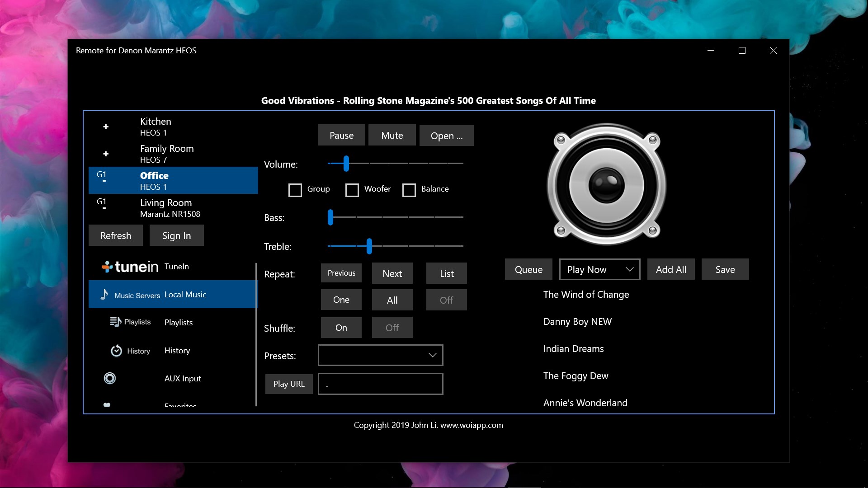Check the Woofer checkbox
This screenshot has height=488, width=868.
(x=352, y=190)
